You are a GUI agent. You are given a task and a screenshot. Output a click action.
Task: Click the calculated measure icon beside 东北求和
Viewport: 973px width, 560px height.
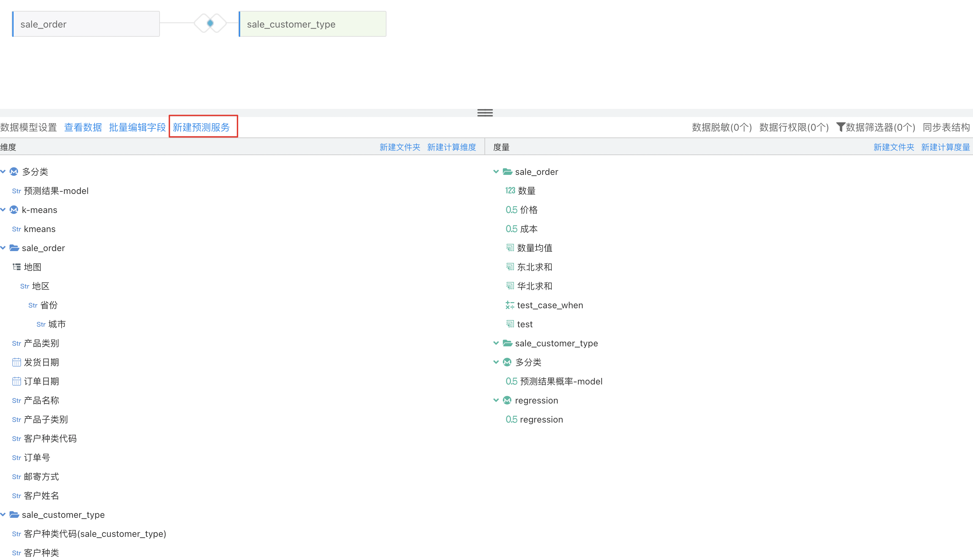(510, 266)
